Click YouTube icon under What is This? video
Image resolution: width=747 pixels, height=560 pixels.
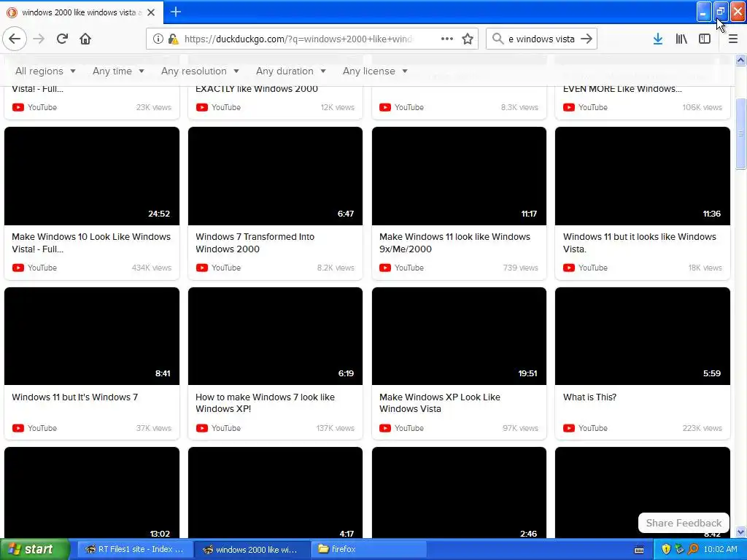[x=569, y=428]
